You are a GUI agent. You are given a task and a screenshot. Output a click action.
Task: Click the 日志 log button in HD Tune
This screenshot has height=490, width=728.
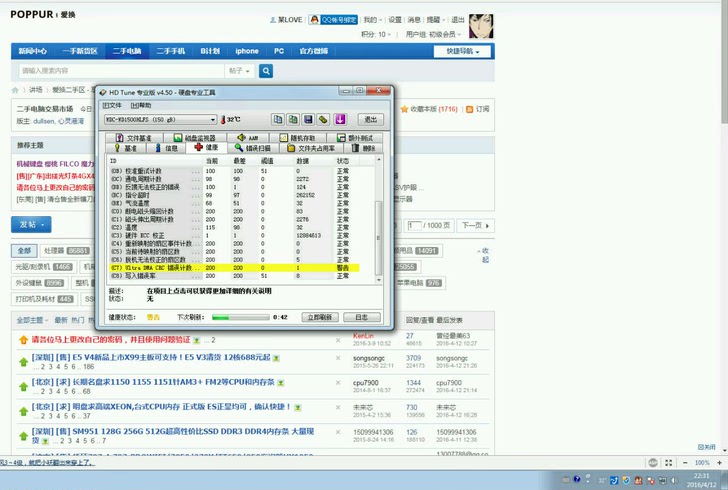tap(362, 317)
